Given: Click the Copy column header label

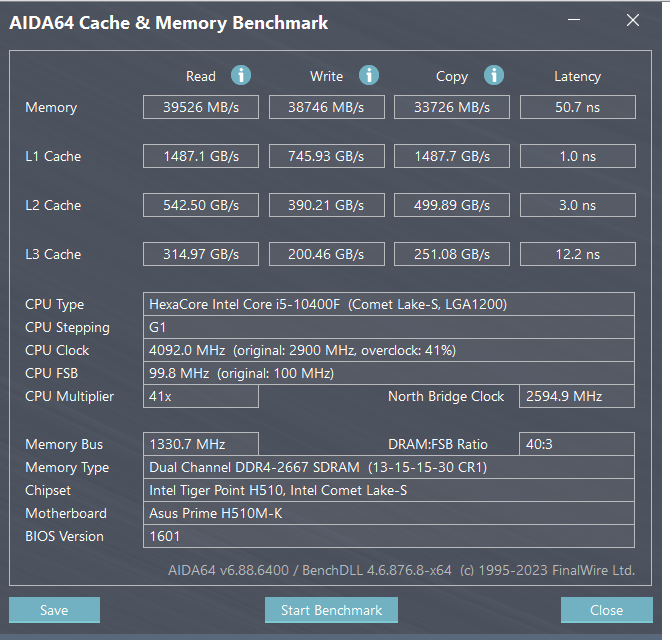Looking at the screenshot, I should tap(452, 77).
